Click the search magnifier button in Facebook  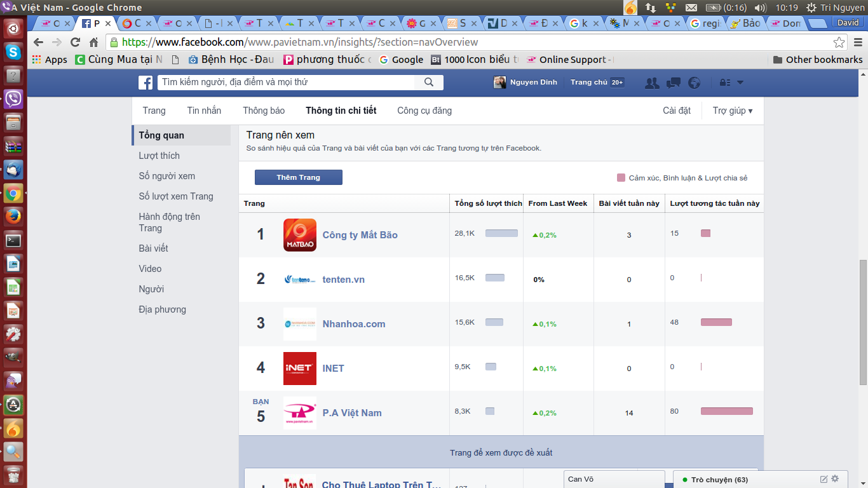429,83
